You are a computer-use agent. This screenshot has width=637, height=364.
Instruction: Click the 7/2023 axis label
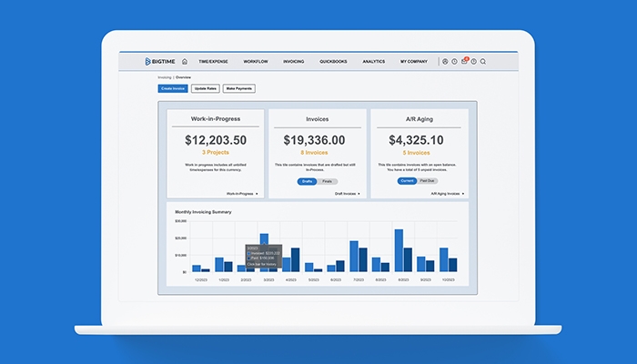click(359, 280)
